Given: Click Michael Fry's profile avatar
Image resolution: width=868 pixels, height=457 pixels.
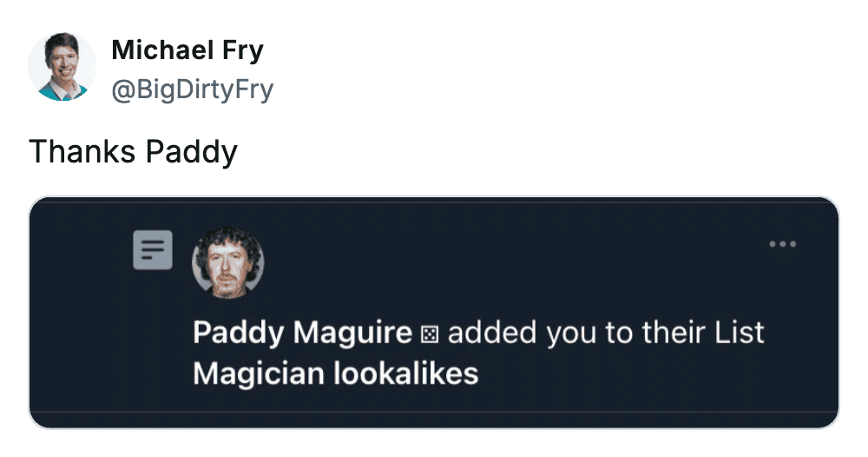Looking at the screenshot, I should 62,67.
